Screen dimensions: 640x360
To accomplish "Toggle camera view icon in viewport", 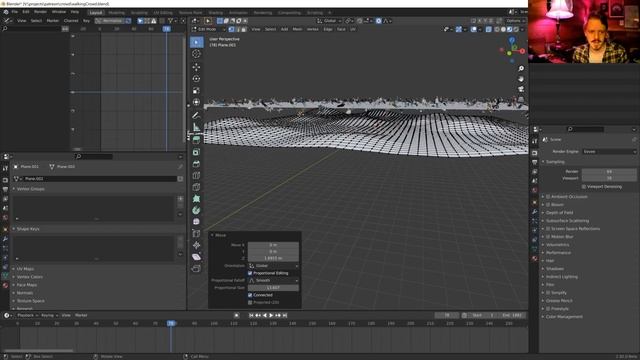I will pos(521,89).
